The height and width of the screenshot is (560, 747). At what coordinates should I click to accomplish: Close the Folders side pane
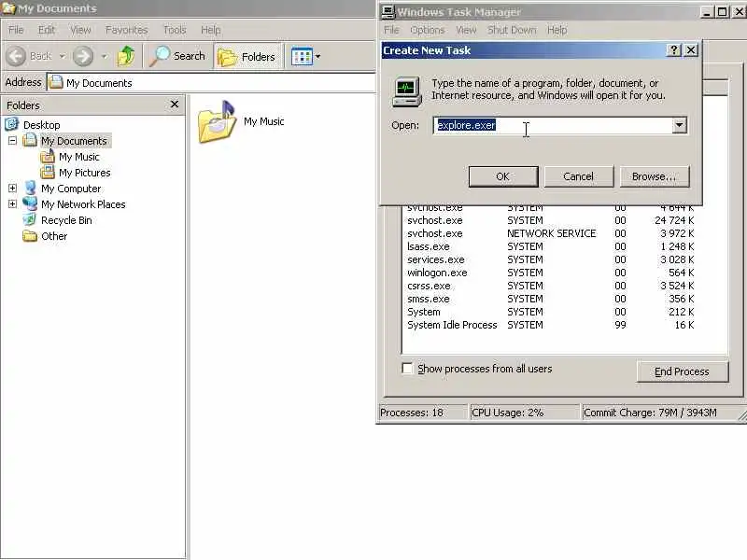[x=175, y=105]
